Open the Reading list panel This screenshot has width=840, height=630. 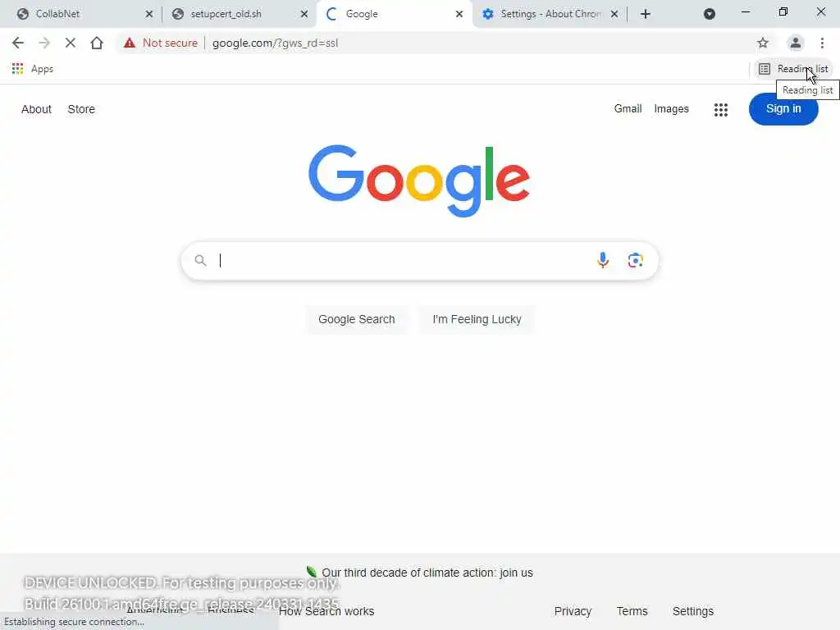click(794, 69)
